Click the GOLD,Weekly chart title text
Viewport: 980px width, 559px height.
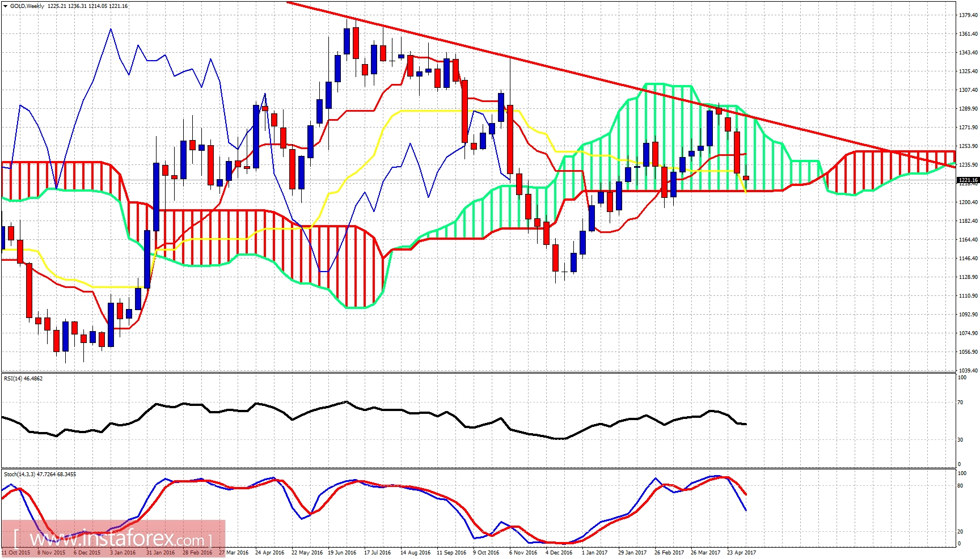pos(27,6)
